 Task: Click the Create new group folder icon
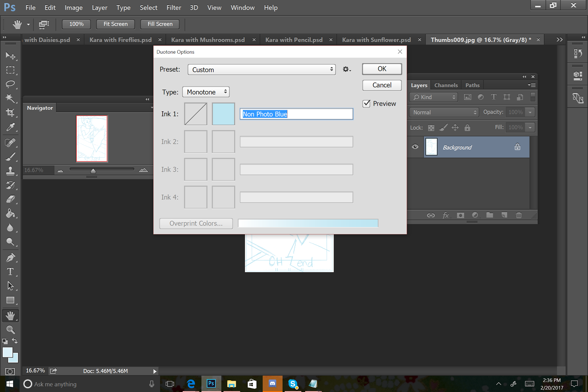pos(490,215)
